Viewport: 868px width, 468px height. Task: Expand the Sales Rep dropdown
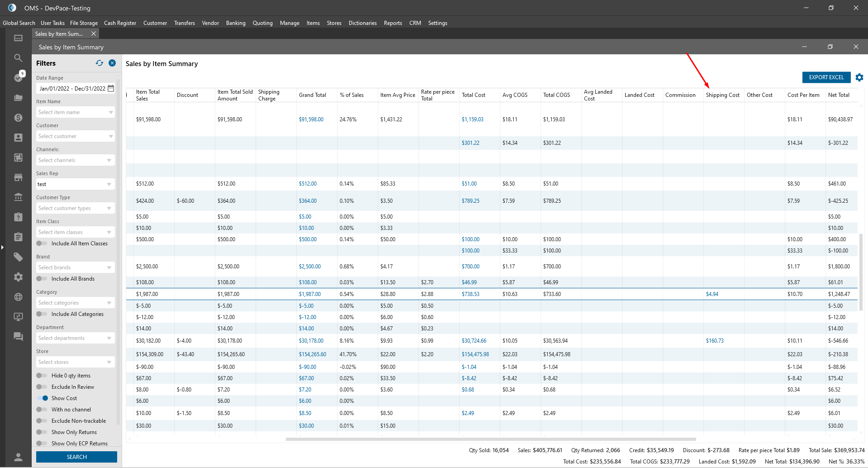click(109, 184)
